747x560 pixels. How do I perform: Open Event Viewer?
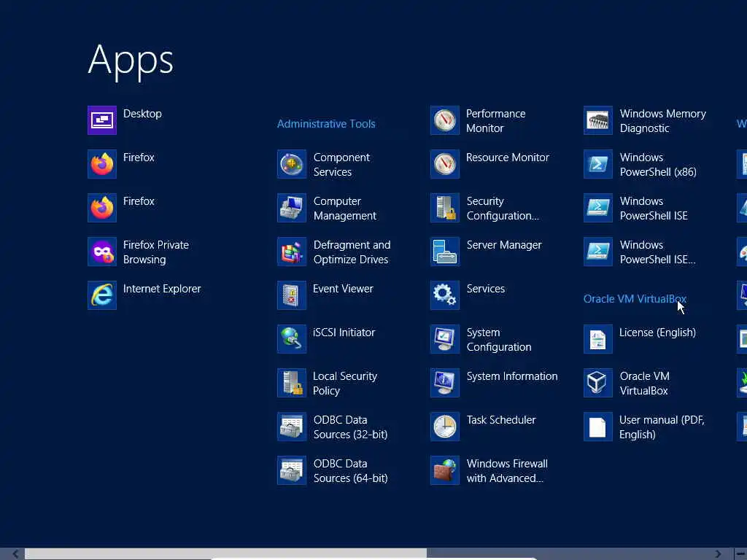[x=325, y=295]
